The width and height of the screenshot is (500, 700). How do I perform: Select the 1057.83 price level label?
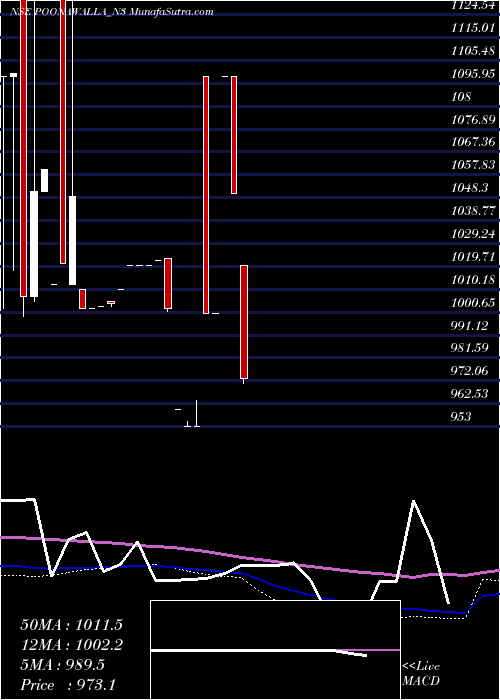[473, 165]
